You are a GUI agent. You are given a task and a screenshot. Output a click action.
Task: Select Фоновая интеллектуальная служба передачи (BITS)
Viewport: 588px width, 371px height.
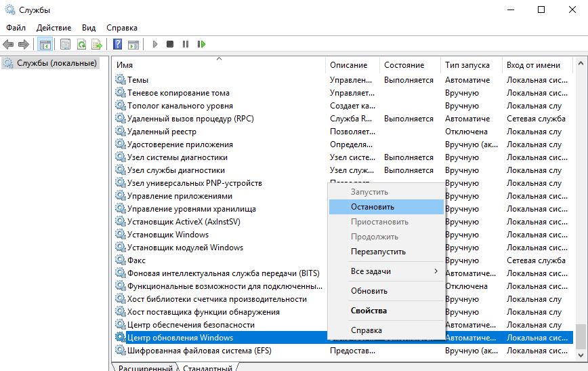[224, 273]
